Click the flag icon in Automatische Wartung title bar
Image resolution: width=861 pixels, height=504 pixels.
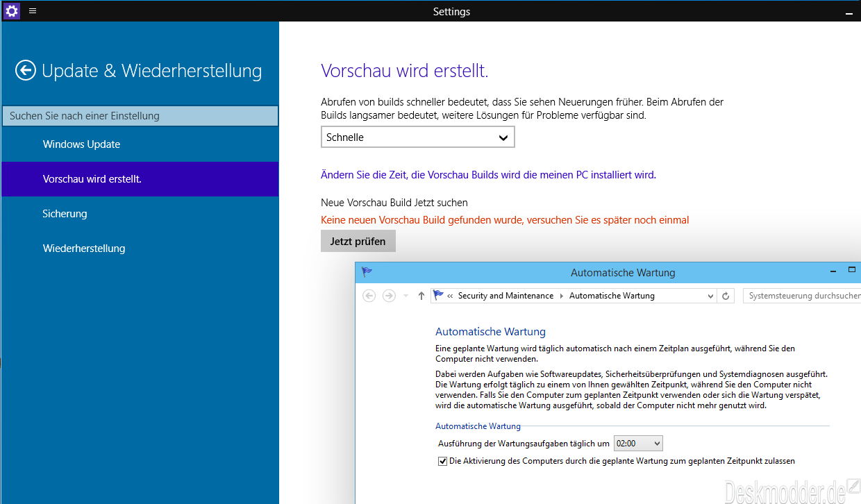coord(367,272)
